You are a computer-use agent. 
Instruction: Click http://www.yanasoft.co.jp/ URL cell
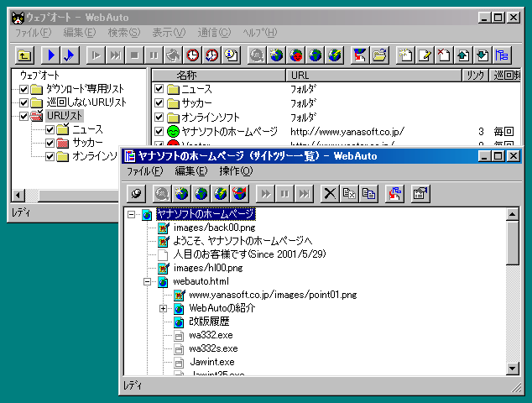(x=347, y=131)
